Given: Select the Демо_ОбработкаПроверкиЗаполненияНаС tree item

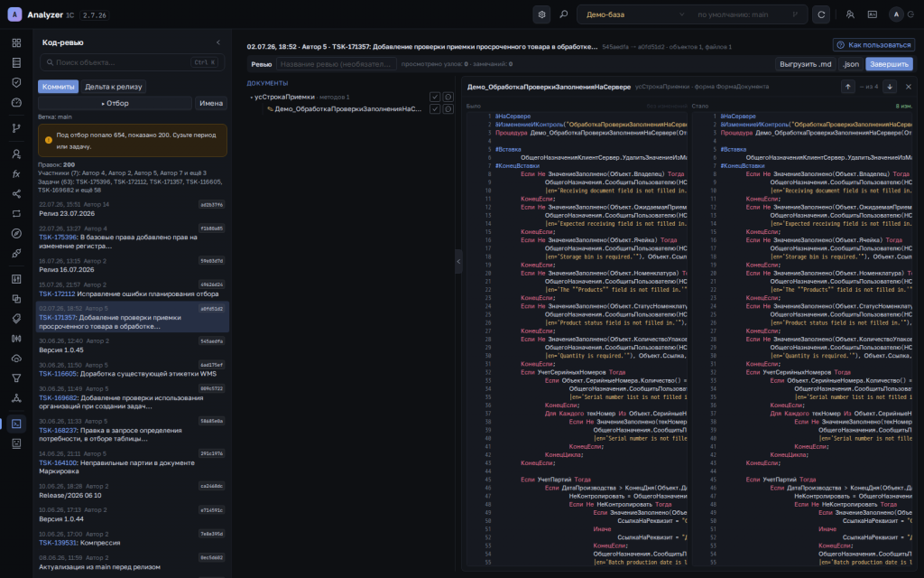Looking at the screenshot, I should (x=347, y=109).
